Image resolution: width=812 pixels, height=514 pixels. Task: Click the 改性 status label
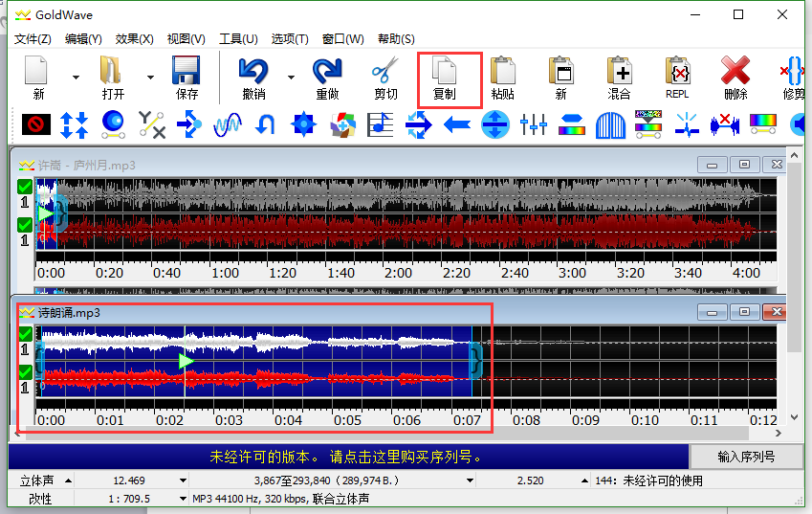tap(40, 499)
